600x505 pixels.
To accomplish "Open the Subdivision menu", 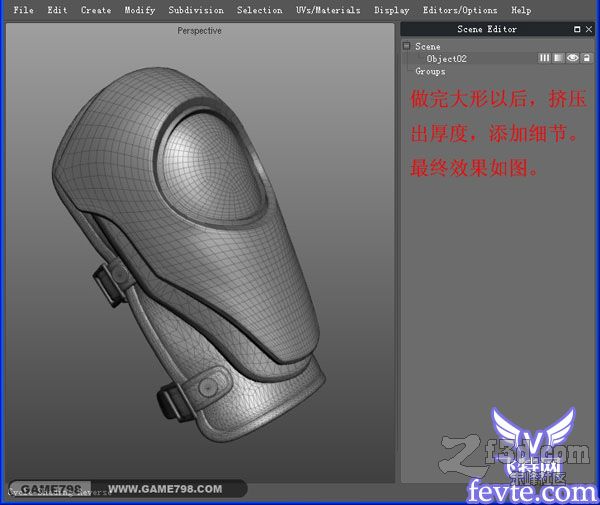I will tap(196, 10).
